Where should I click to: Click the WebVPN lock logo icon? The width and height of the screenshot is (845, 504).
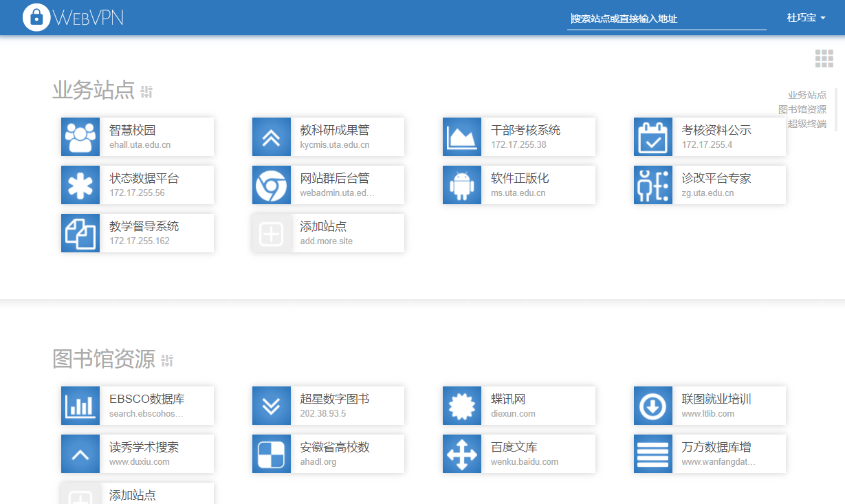(36, 17)
